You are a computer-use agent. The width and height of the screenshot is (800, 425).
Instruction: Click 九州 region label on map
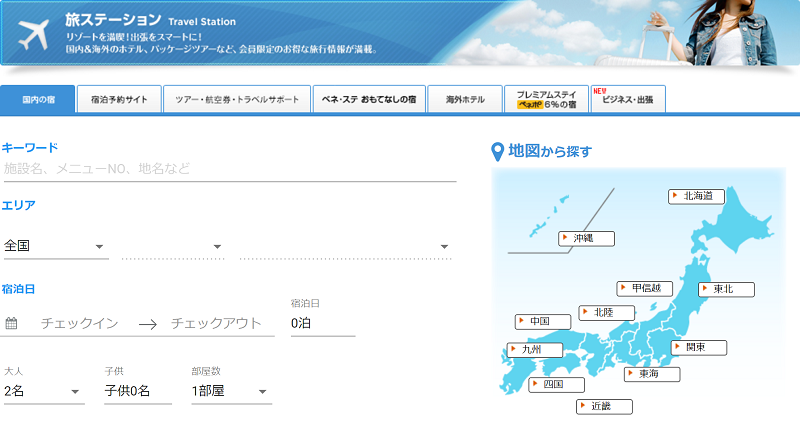pyautogui.click(x=535, y=350)
